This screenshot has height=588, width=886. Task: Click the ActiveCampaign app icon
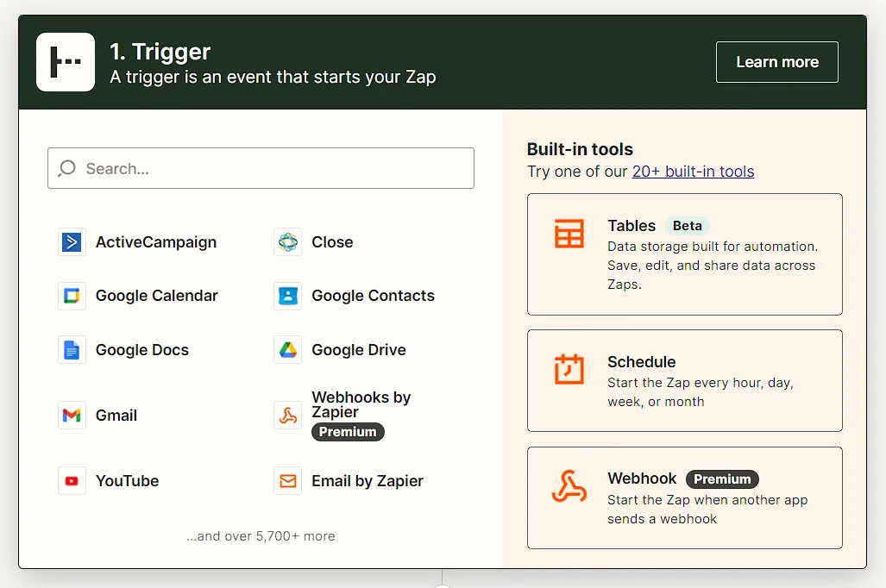[x=72, y=242]
